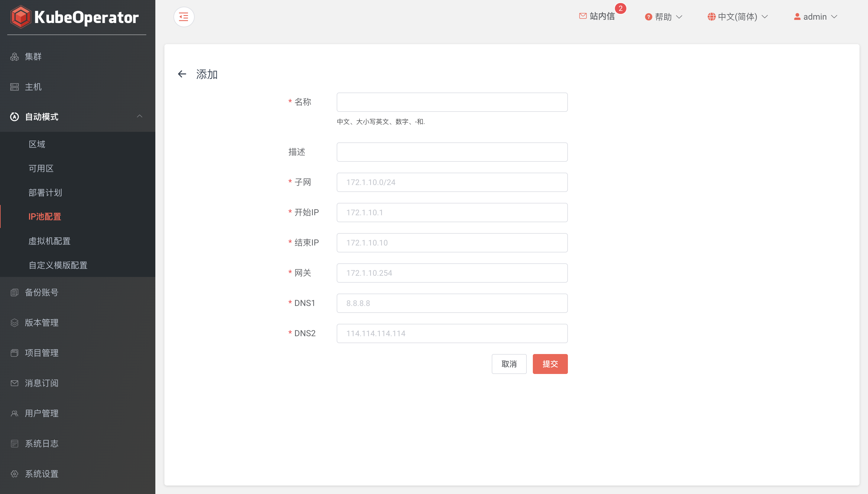Click the question mark help icon
Screen dimensions: 868x494
(x=648, y=17)
